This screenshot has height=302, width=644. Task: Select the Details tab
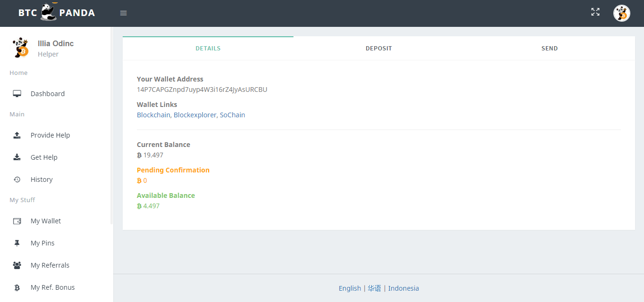[208, 49]
